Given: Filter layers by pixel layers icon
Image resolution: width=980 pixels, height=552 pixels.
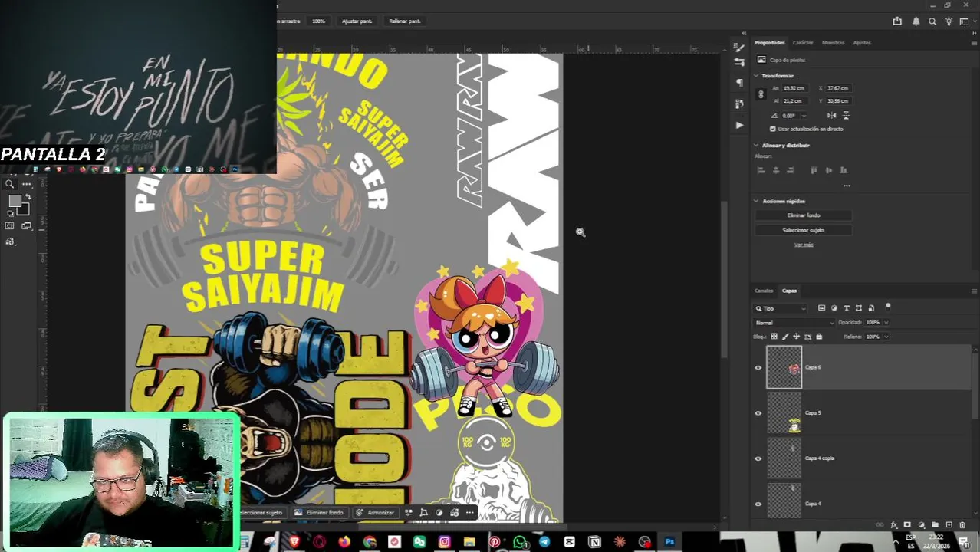Looking at the screenshot, I should 821,308.
